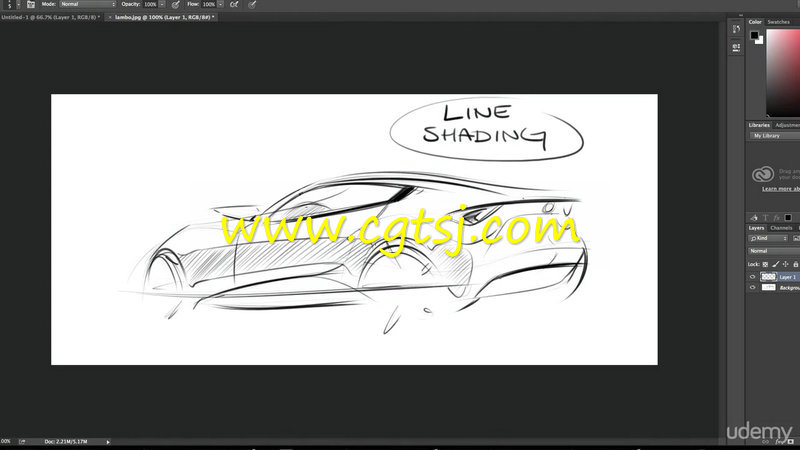Select the Layers panel tab

[x=756, y=228]
